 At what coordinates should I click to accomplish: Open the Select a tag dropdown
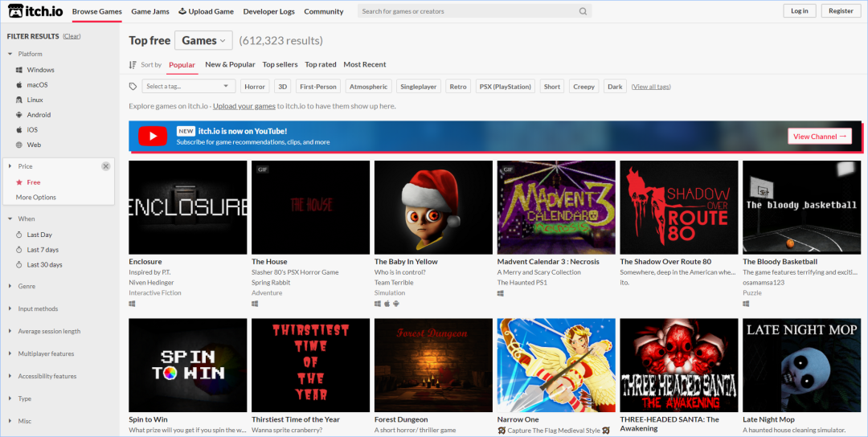pos(189,86)
